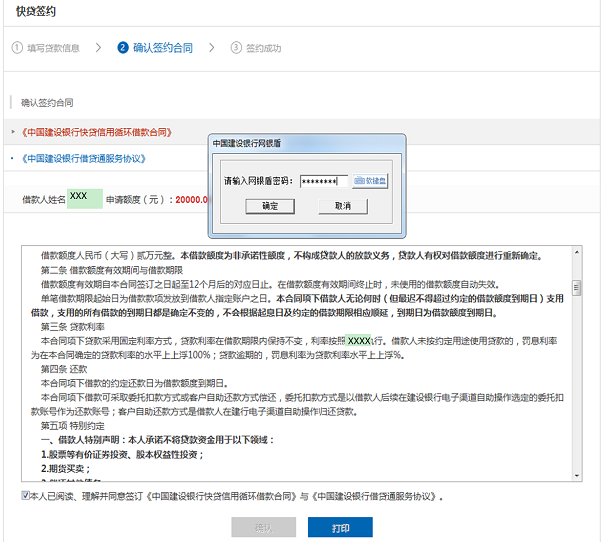Click the 快贷签约 page heading

tap(36, 11)
